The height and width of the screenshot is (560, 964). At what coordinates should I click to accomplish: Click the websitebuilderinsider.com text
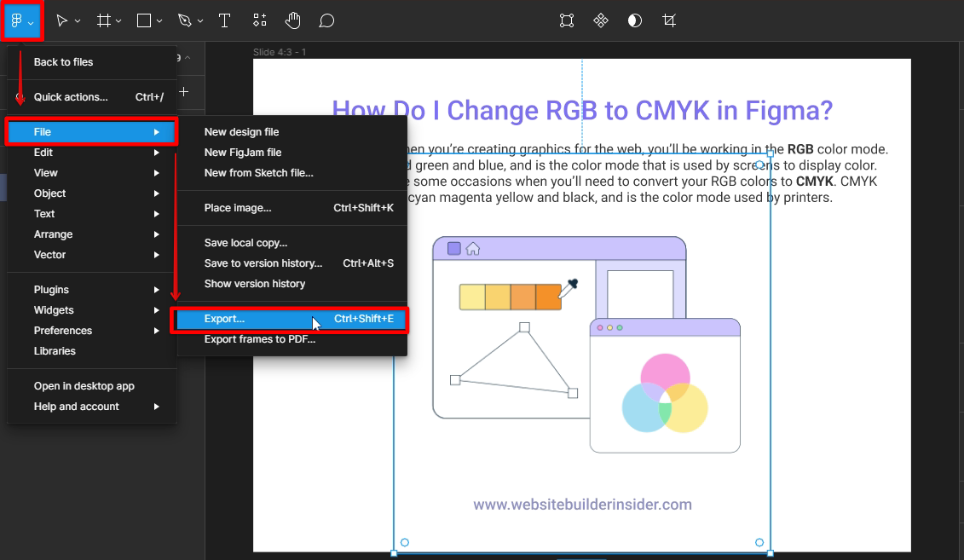(x=582, y=505)
